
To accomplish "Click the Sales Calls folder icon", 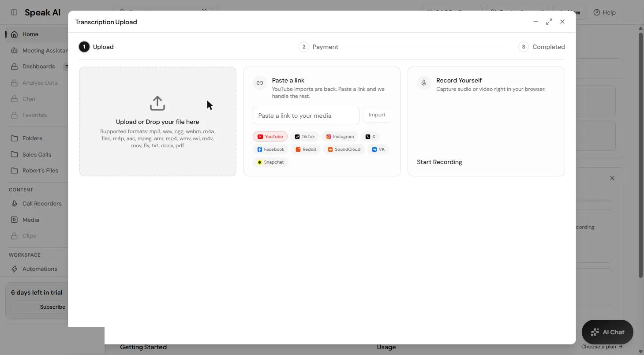I will coord(15,154).
